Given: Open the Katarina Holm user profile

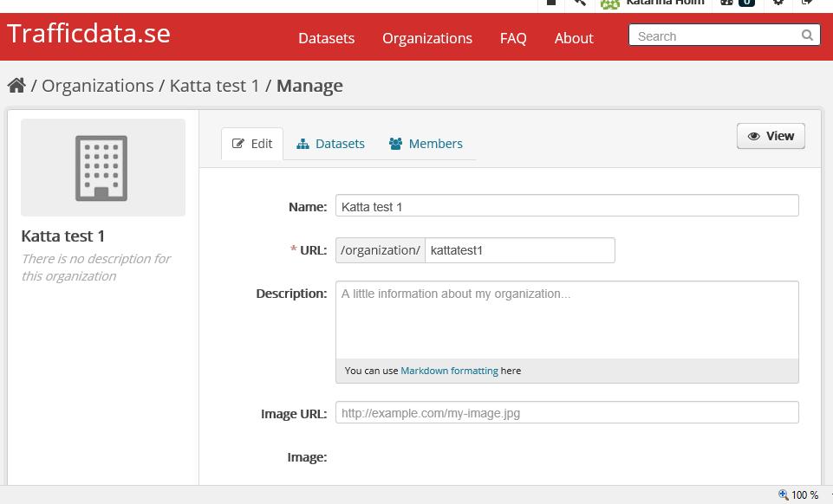Looking at the screenshot, I should coord(653,3).
